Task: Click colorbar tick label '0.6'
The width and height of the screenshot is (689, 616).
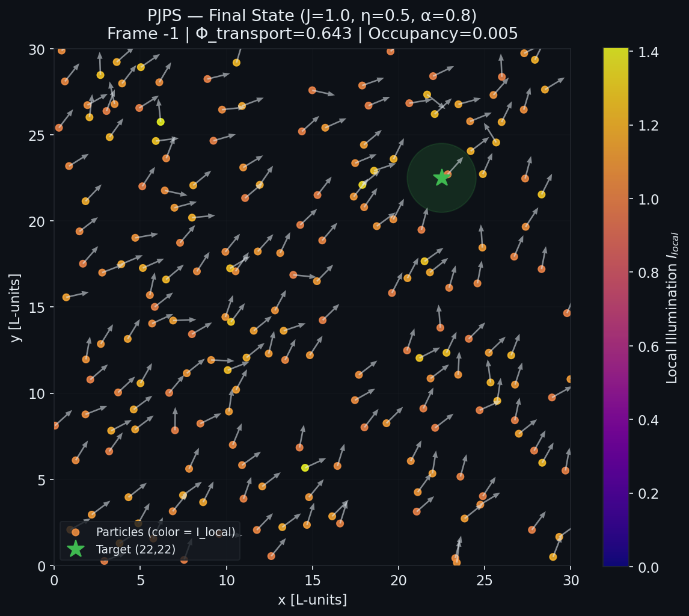Action: pyautogui.click(x=648, y=347)
